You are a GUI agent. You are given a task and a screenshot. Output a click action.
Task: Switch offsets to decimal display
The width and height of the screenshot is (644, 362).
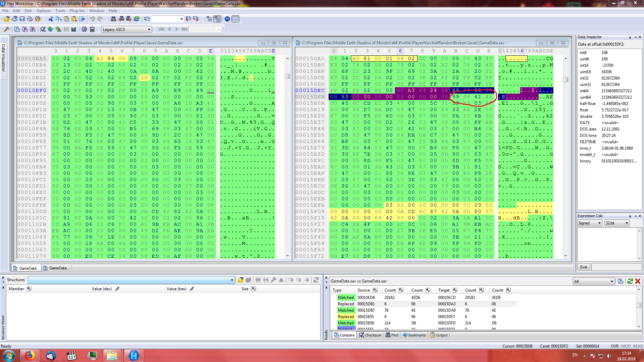click(x=210, y=19)
